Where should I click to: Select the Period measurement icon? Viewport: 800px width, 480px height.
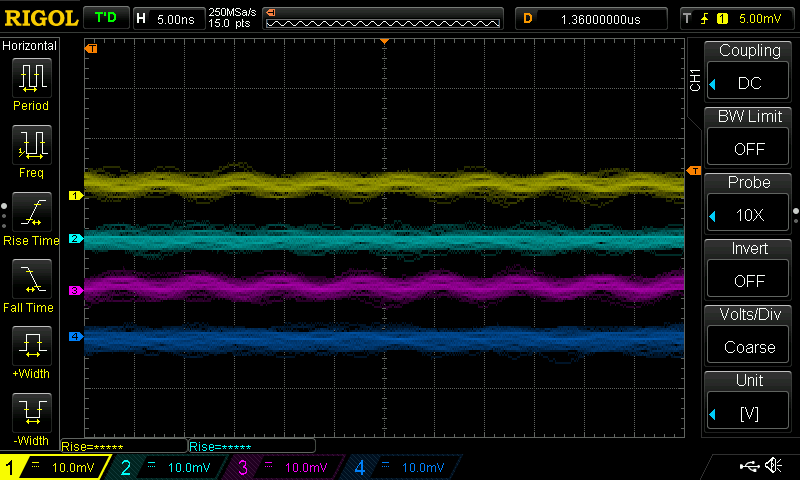click(x=30, y=78)
